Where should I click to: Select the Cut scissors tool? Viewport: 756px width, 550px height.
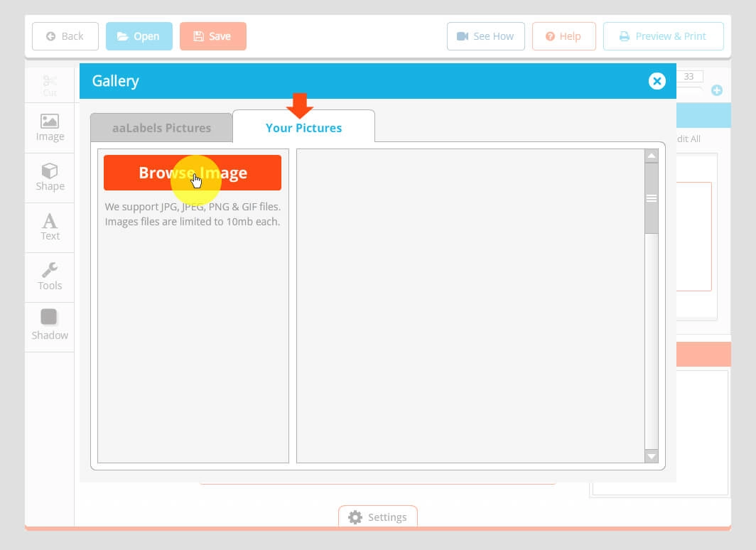click(50, 85)
